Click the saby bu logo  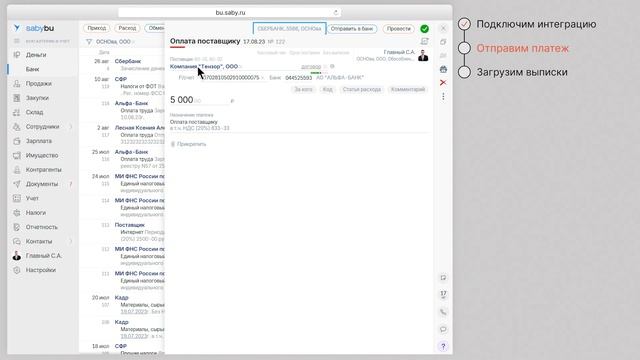click(x=34, y=28)
